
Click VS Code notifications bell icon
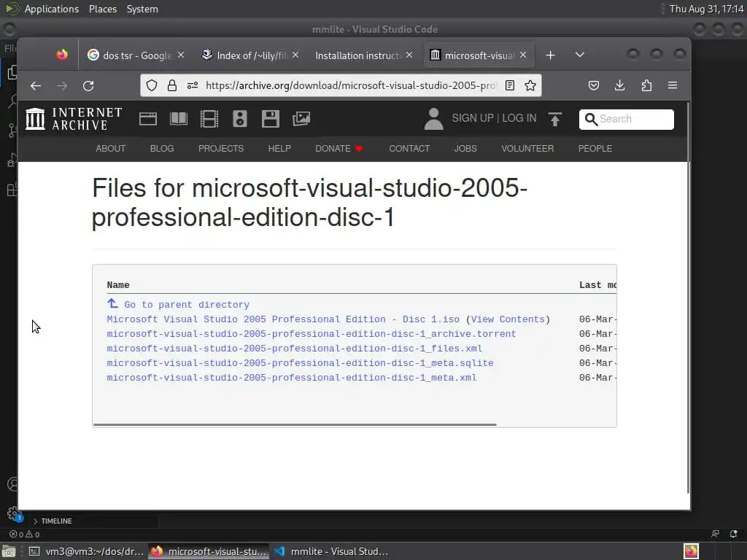click(x=734, y=534)
